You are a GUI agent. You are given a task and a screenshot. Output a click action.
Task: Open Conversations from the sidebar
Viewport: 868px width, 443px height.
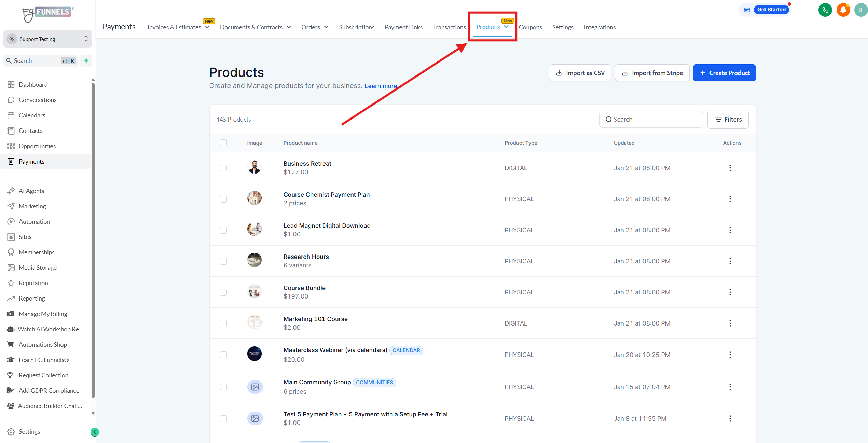coord(38,100)
